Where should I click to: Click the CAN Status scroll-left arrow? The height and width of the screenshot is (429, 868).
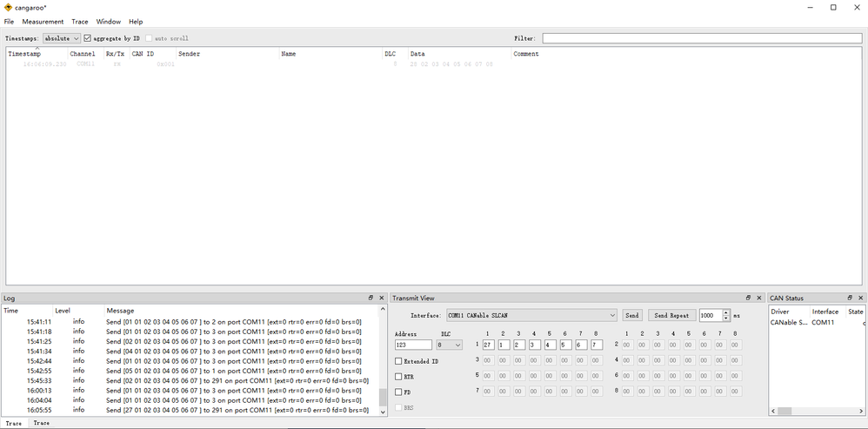pyautogui.click(x=773, y=412)
